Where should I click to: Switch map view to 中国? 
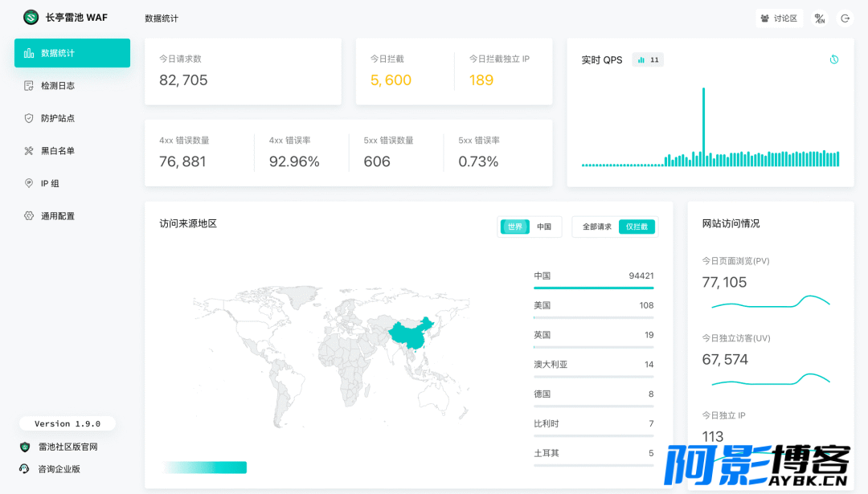click(x=544, y=227)
